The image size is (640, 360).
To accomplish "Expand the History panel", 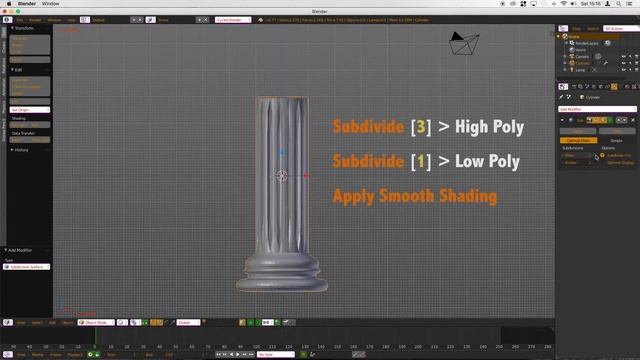I will [12, 150].
